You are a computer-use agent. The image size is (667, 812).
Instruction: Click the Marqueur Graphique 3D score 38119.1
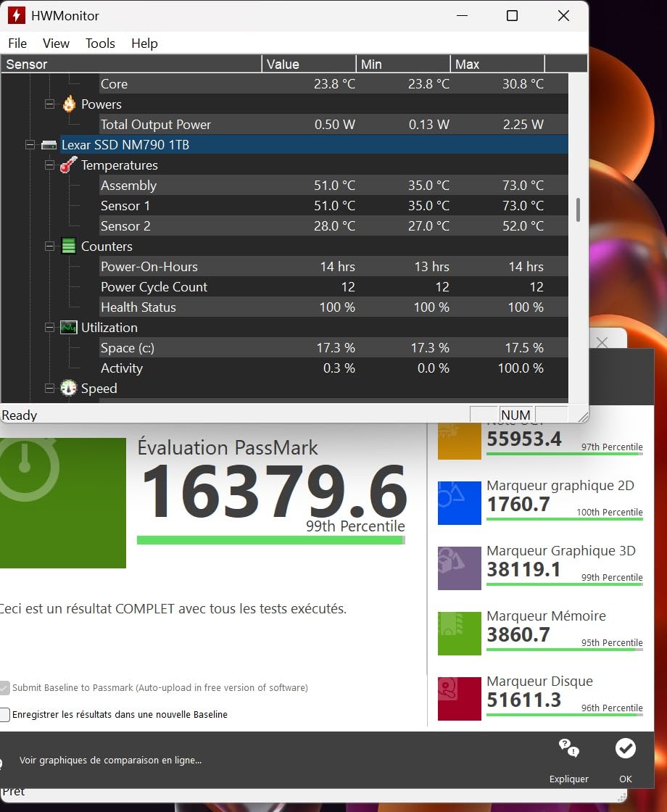click(523, 569)
